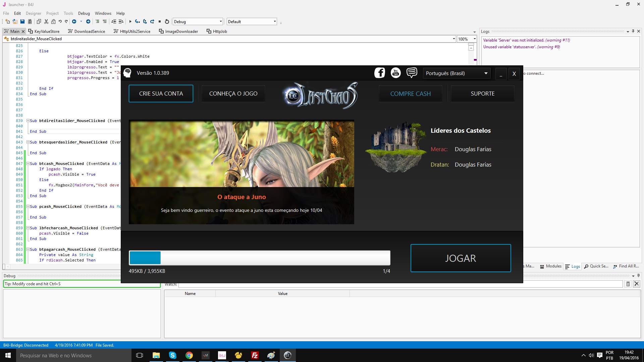Image resolution: width=644 pixels, height=362 pixels.
Task: Click the Restart program circular arrow icon
Action: pos(167,21)
